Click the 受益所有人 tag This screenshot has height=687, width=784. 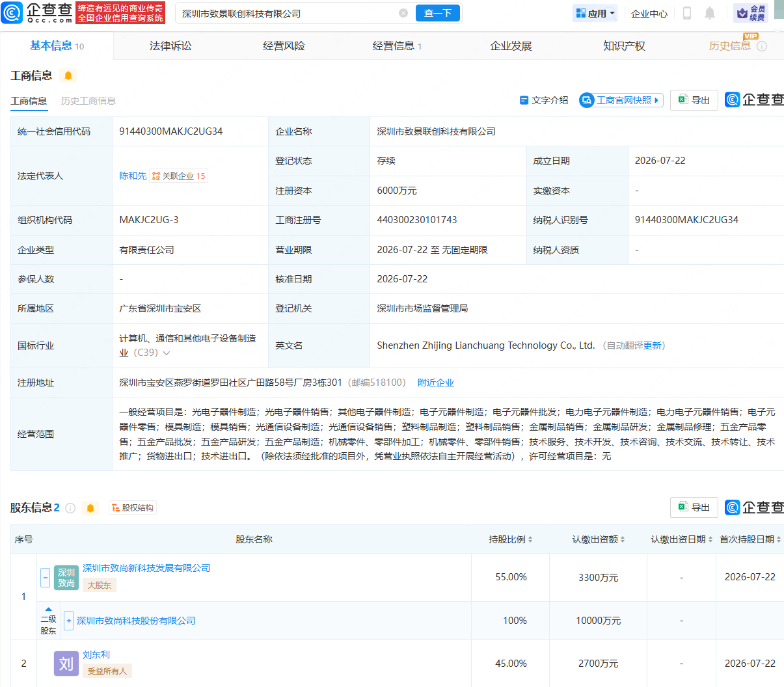click(107, 671)
